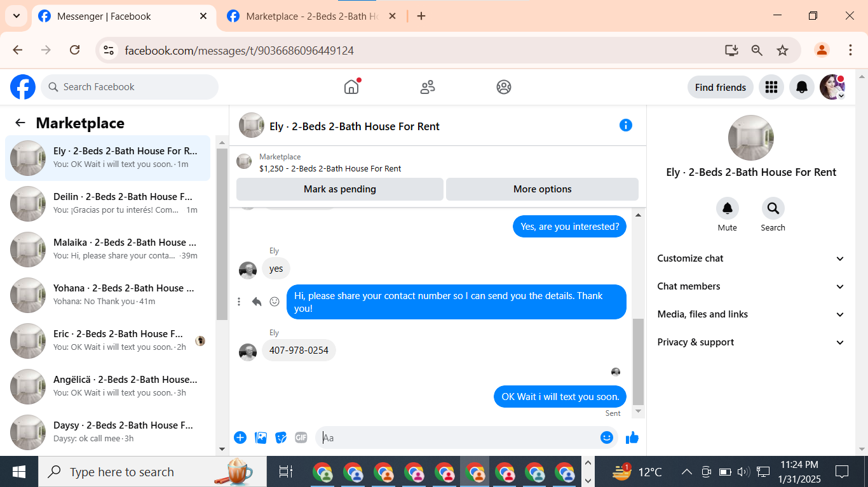Open the emoji picker in message box
868x487 pixels.
pos(607,437)
